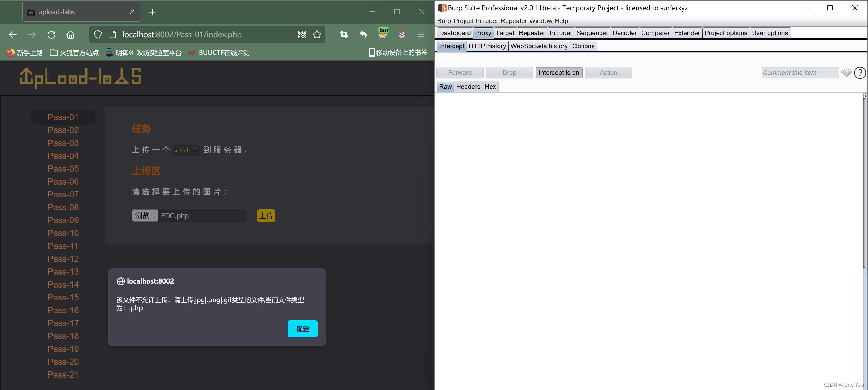Viewport: 868px width, 390px height.
Task: Open the Repeater menu in menu bar
Action: tap(513, 21)
